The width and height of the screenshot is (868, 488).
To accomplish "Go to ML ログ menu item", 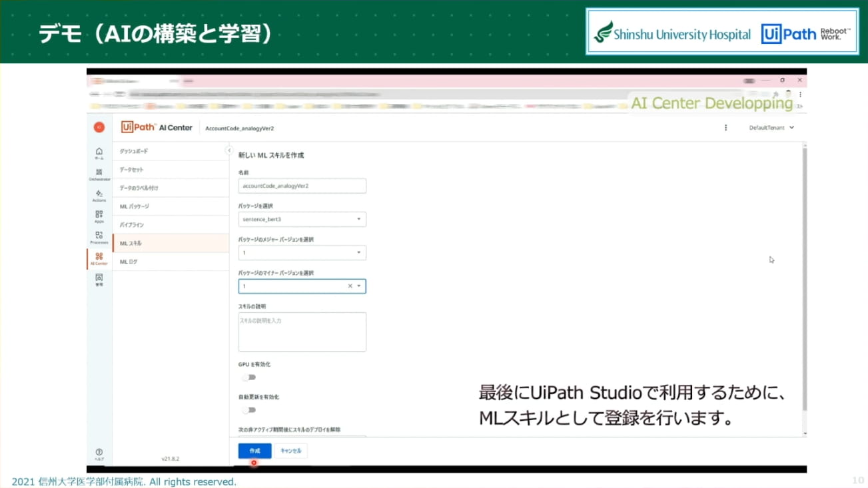I will point(171,262).
